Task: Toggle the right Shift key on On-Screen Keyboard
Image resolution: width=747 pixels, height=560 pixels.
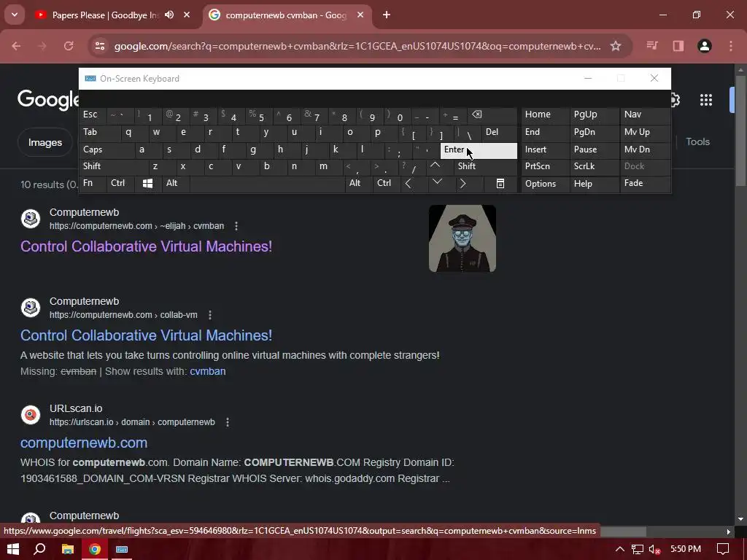Action: pos(485,166)
